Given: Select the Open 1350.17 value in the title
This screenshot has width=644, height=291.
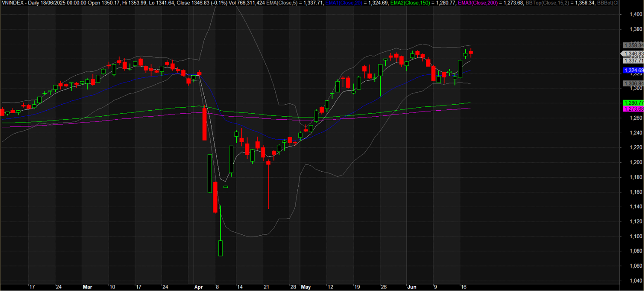Looking at the screenshot, I should [x=104, y=3].
